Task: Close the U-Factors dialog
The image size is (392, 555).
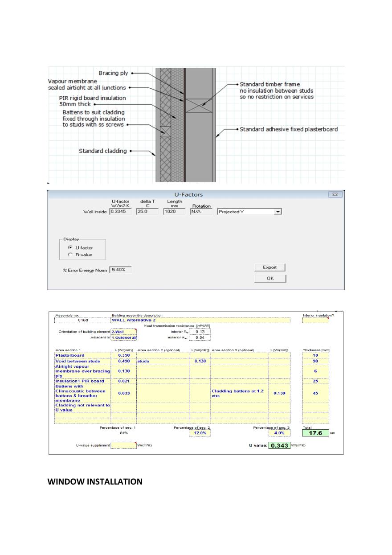Action: [x=334, y=194]
